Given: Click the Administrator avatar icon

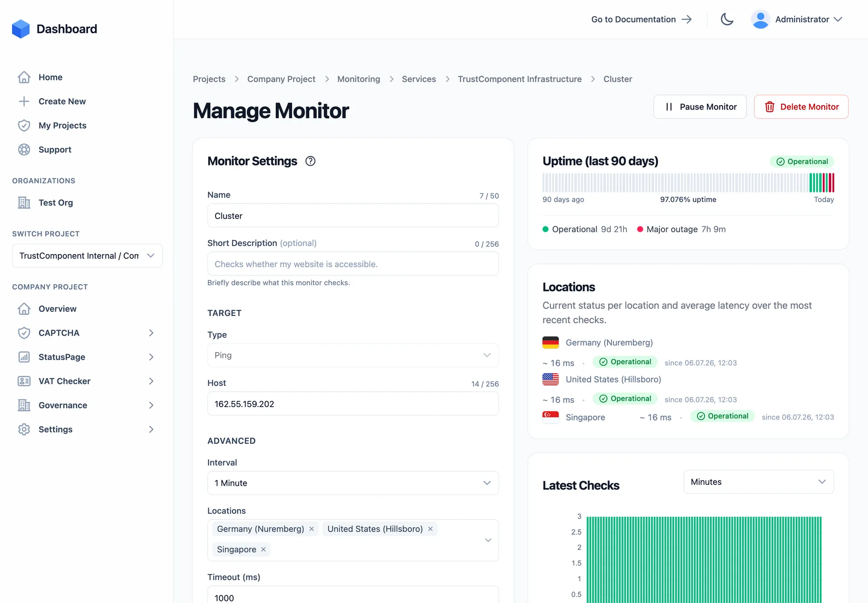Looking at the screenshot, I should click(x=760, y=19).
